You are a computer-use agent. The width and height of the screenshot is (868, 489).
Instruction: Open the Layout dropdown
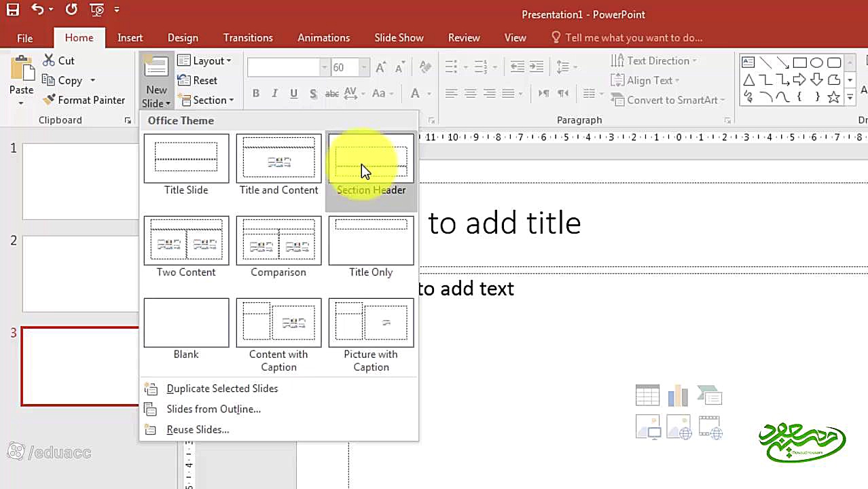pos(204,60)
